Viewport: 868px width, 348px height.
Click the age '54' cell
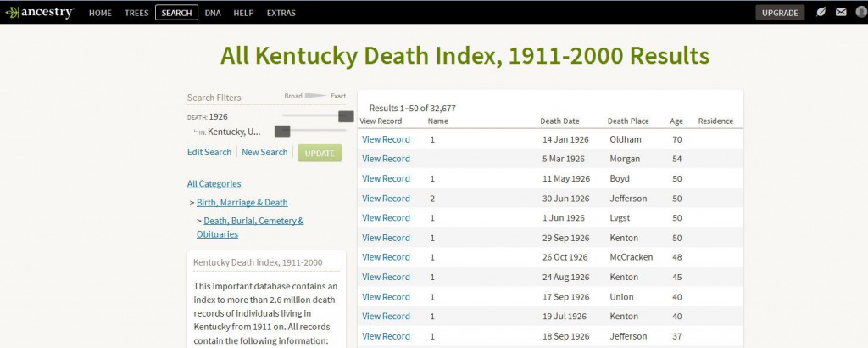click(677, 159)
